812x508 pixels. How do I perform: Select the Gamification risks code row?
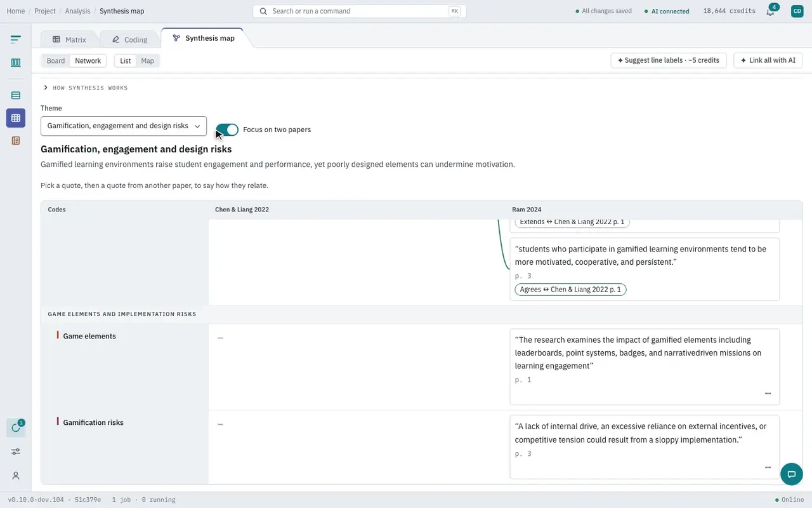coord(93,422)
